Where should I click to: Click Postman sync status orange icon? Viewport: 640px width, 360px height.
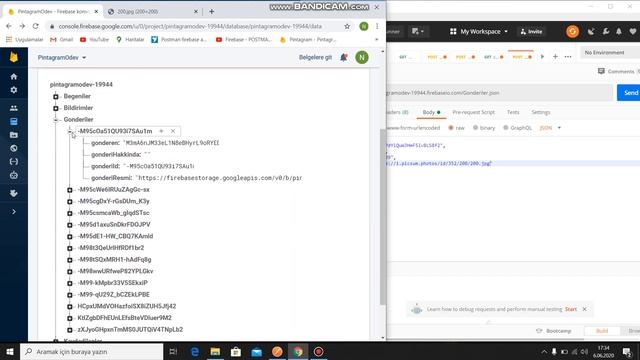coord(572,31)
